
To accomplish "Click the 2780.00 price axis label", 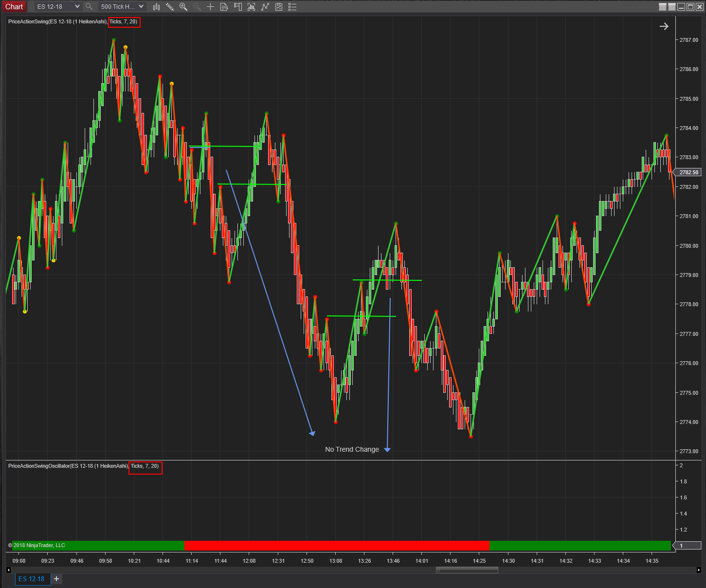I will 689,246.
